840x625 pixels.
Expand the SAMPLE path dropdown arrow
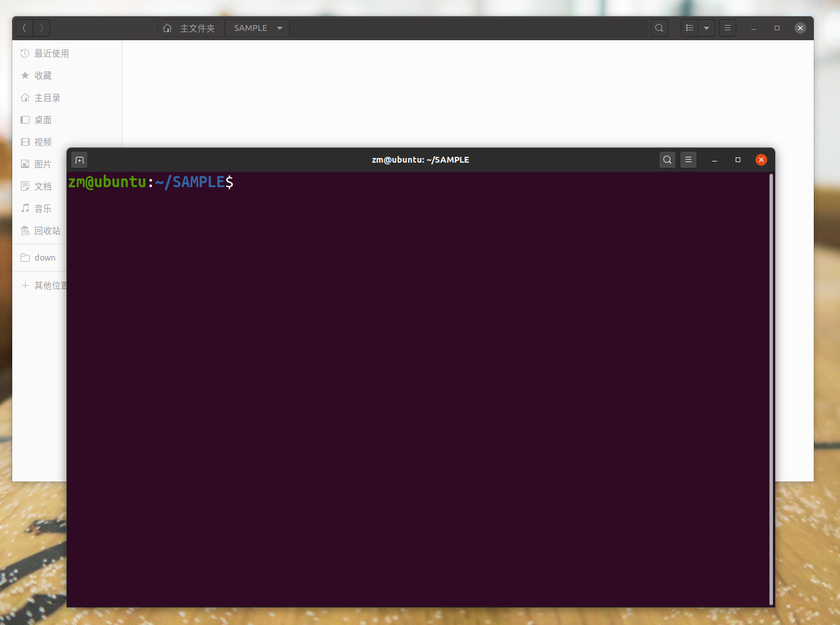coord(280,28)
